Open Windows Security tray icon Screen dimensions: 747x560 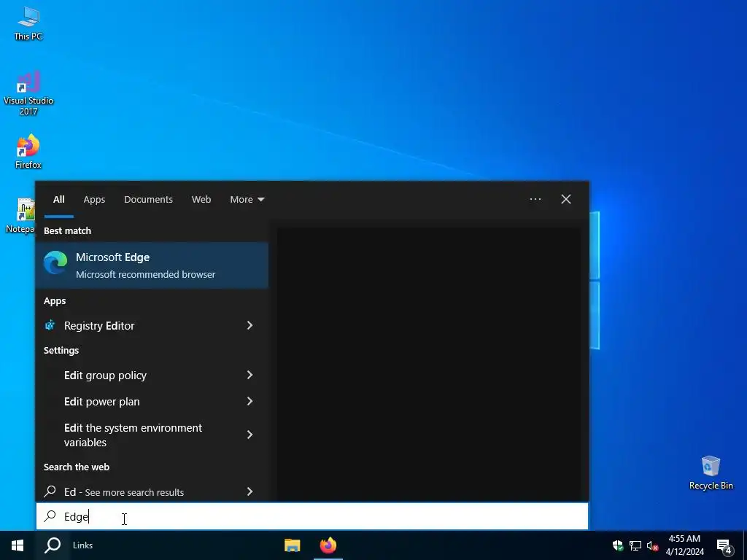tap(618, 545)
